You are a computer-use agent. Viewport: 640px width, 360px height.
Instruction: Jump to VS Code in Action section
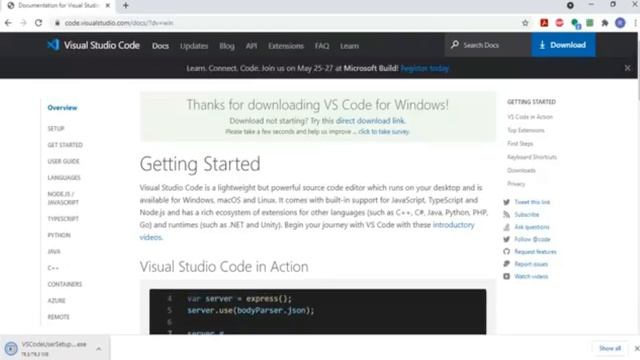pyautogui.click(x=530, y=117)
